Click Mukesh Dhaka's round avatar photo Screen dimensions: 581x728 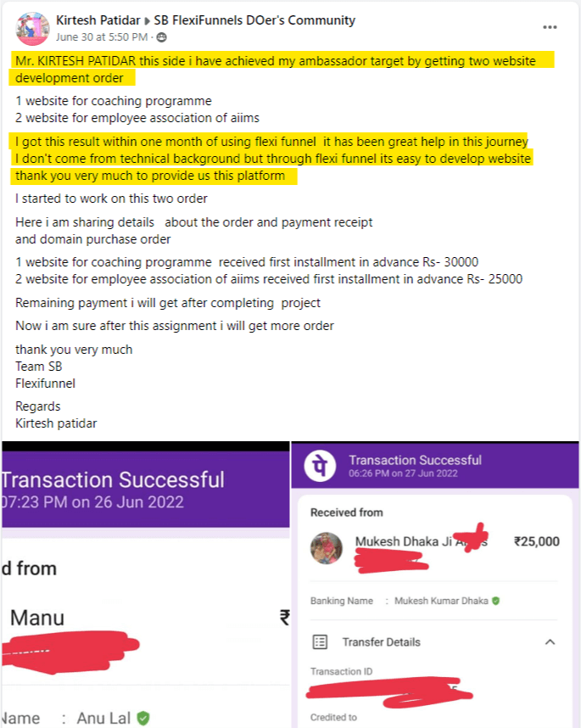[327, 548]
